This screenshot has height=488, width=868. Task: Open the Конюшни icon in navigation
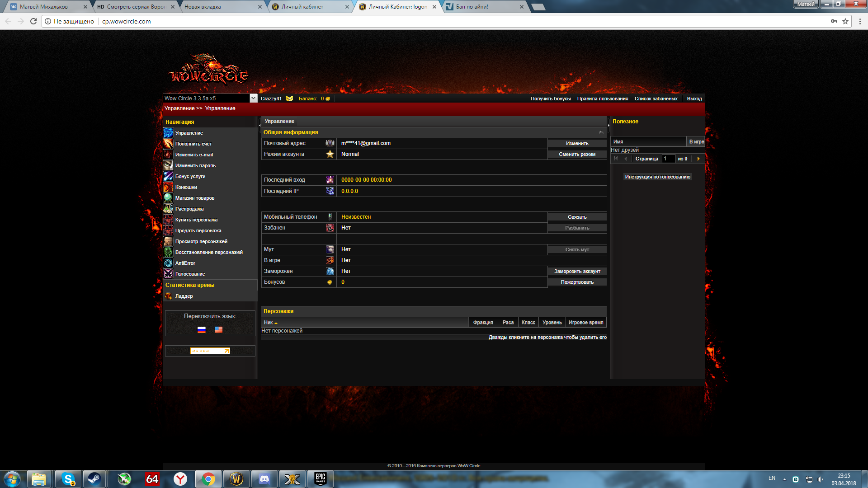click(x=168, y=187)
